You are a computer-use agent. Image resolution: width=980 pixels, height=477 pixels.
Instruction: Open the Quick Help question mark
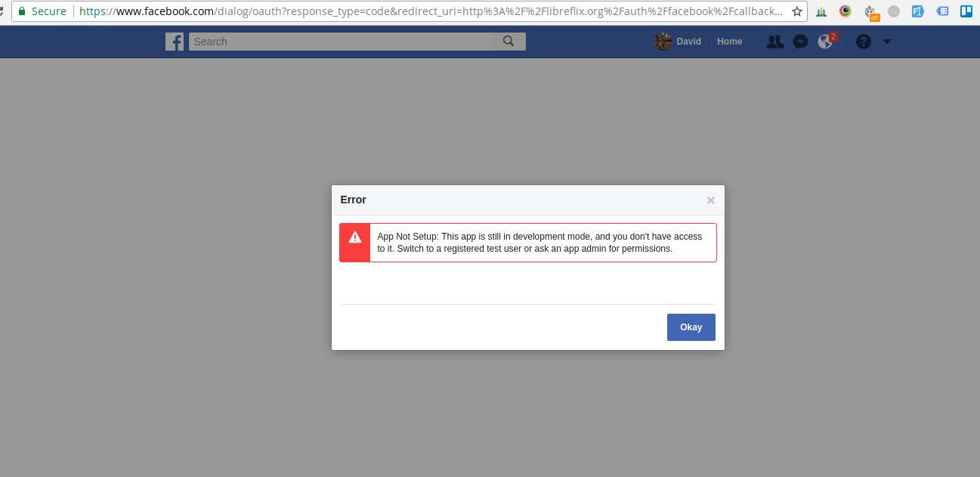click(864, 42)
